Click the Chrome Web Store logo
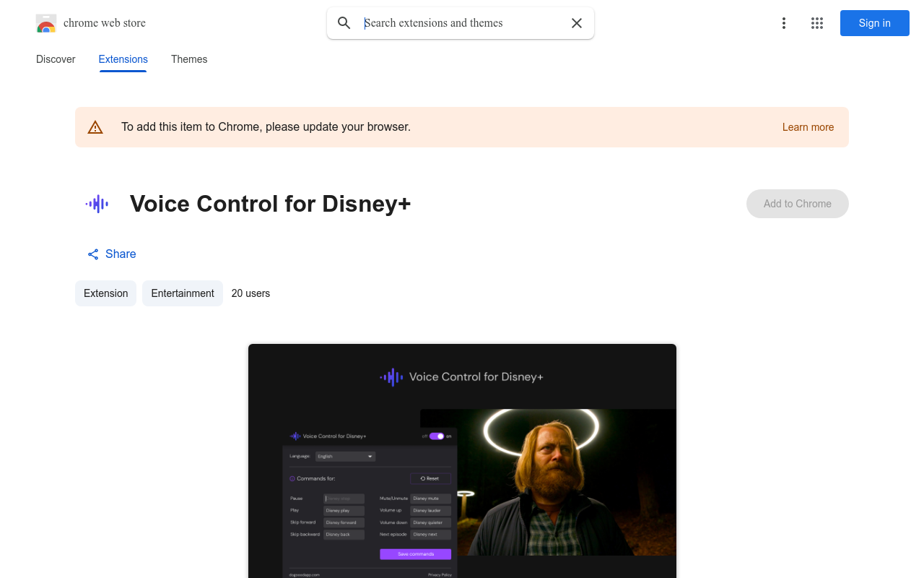This screenshot has width=924, height=578. [46, 23]
